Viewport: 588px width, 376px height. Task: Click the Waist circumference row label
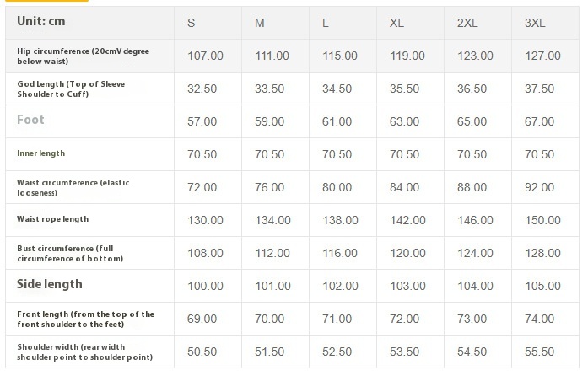click(73, 187)
